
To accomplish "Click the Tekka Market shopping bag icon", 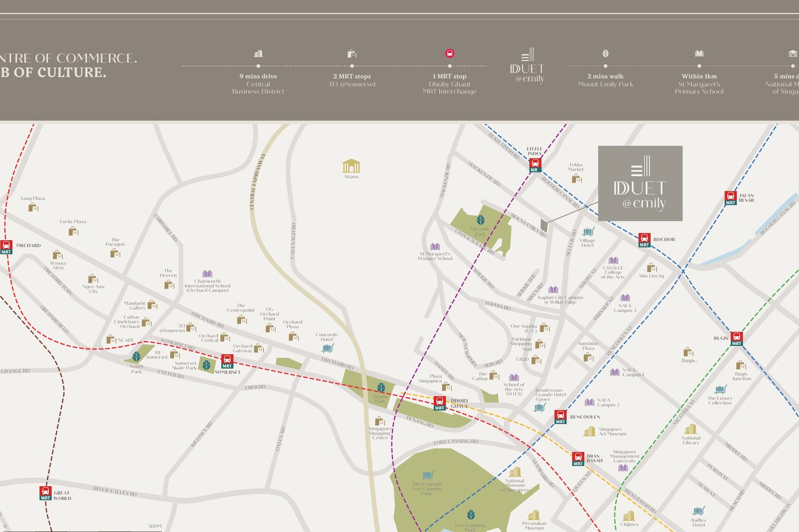I will tap(576, 179).
